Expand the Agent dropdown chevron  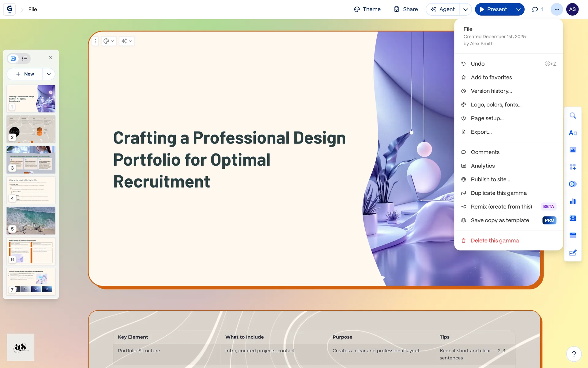(x=466, y=9)
